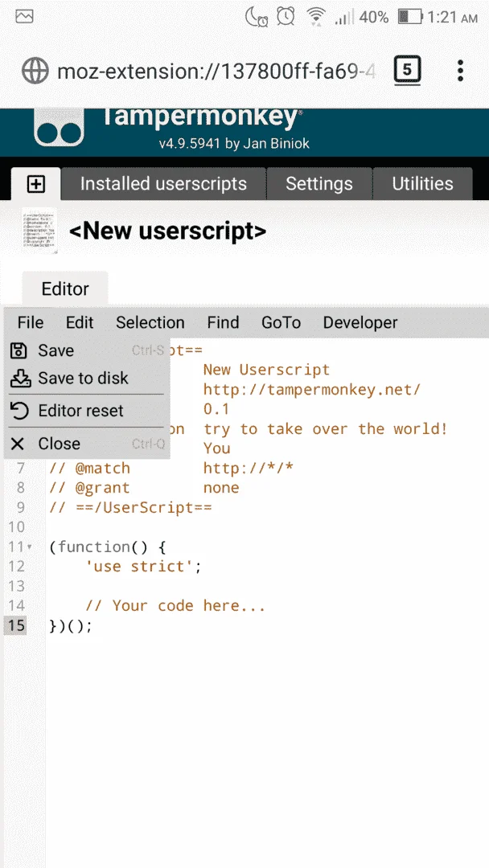The width and height of the screenshot is (489, 868).
Task: Choose Editor reset menu entry
Action: click(x=87, y=411)
